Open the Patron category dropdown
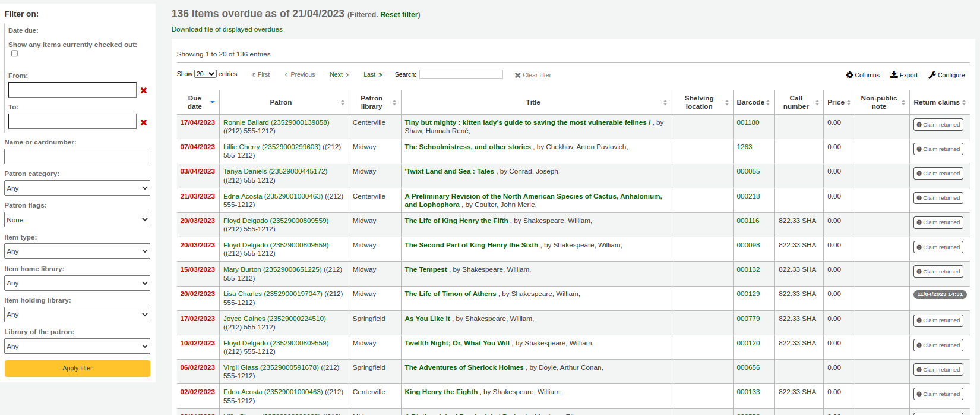The height and width of the screenshot is (415, 980). (77, 188)
